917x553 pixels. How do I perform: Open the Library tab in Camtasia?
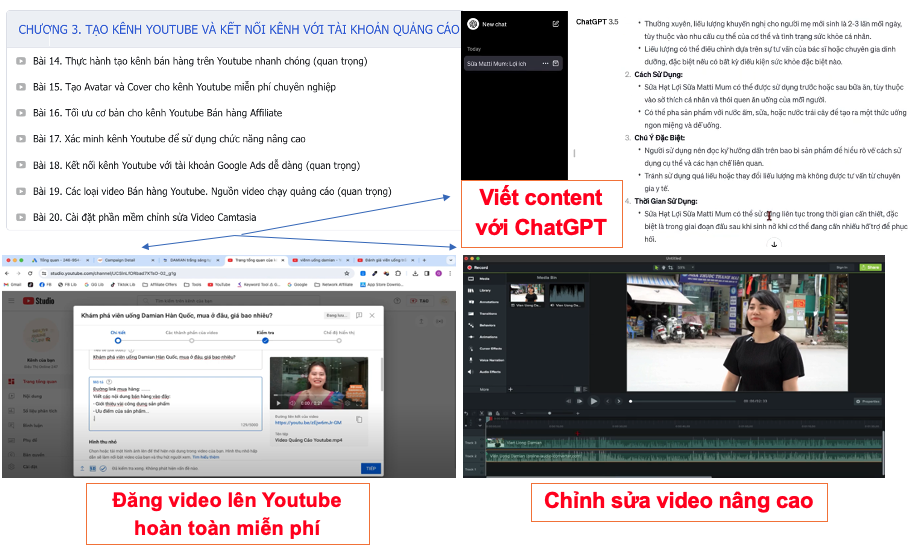pos(482,290)
